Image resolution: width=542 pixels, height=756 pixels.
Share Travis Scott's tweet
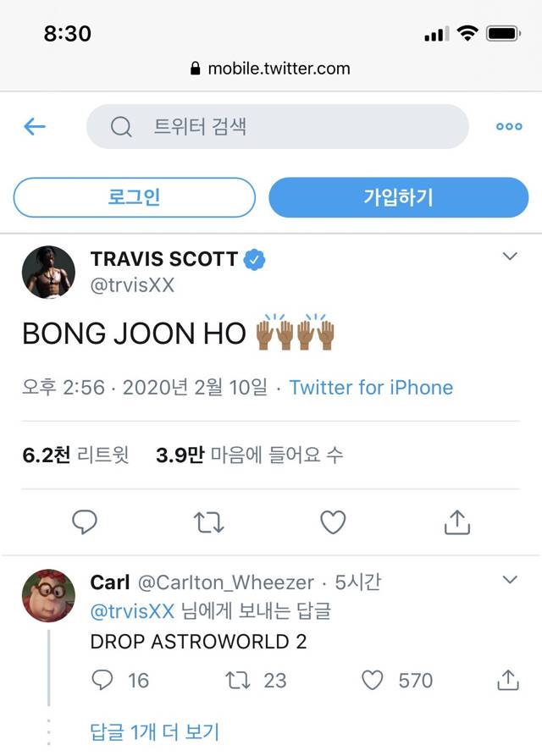coord(456,522)
